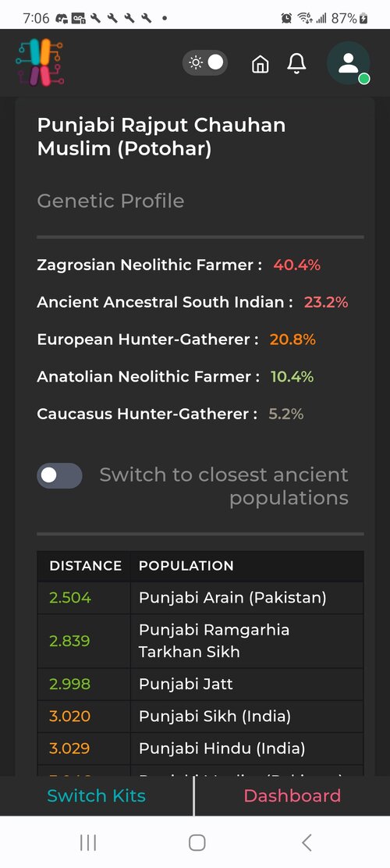The image size is (390, 868).
Task: Select Punjabi Ramgarhia Tarkhan Sikh row
Action: 200,641
